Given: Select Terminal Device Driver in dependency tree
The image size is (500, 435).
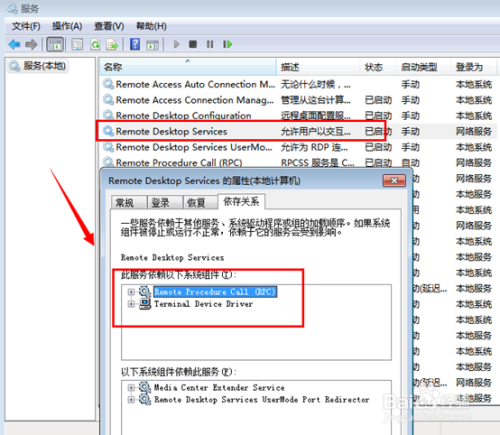Looking at the screenshot, I should tap(203, 304).
